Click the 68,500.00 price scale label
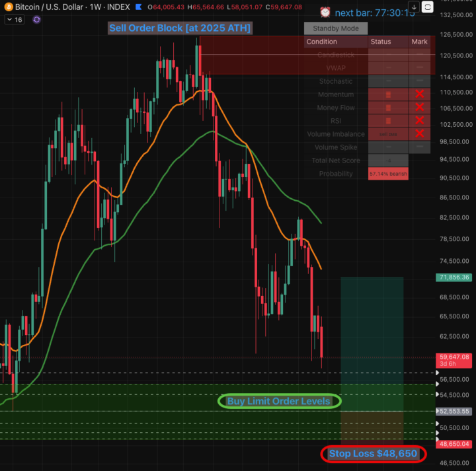The width and height of the screenshot is (476, 471). click(x=454, y=297)
